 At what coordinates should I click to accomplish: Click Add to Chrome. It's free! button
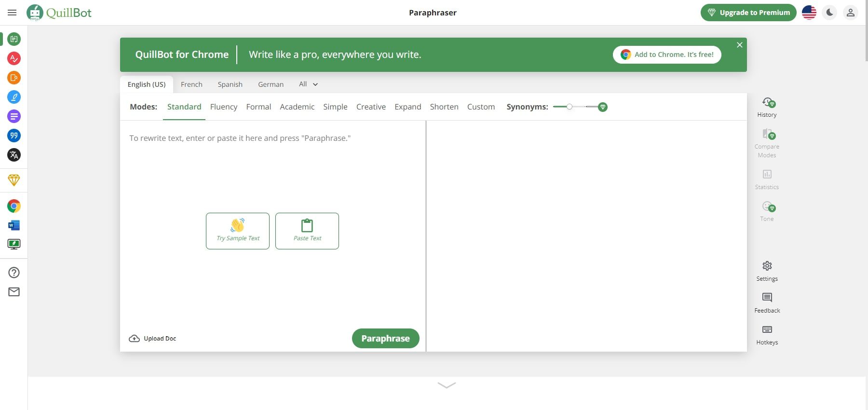click(x=667, y=55)
